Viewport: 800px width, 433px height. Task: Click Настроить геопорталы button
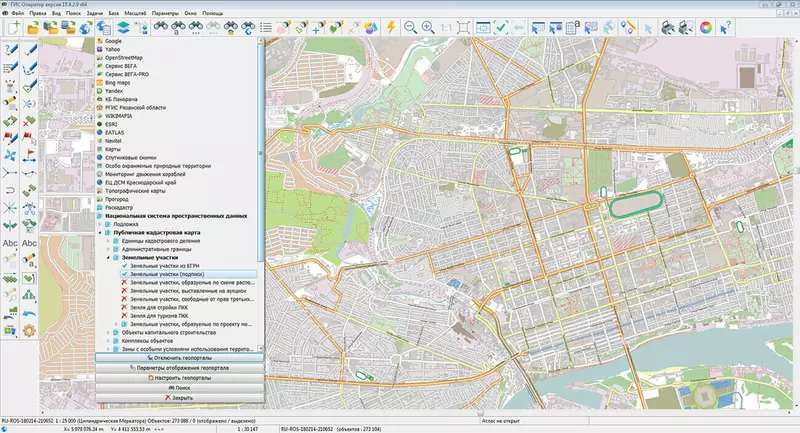pyautogui.click(x=180, y=378)
